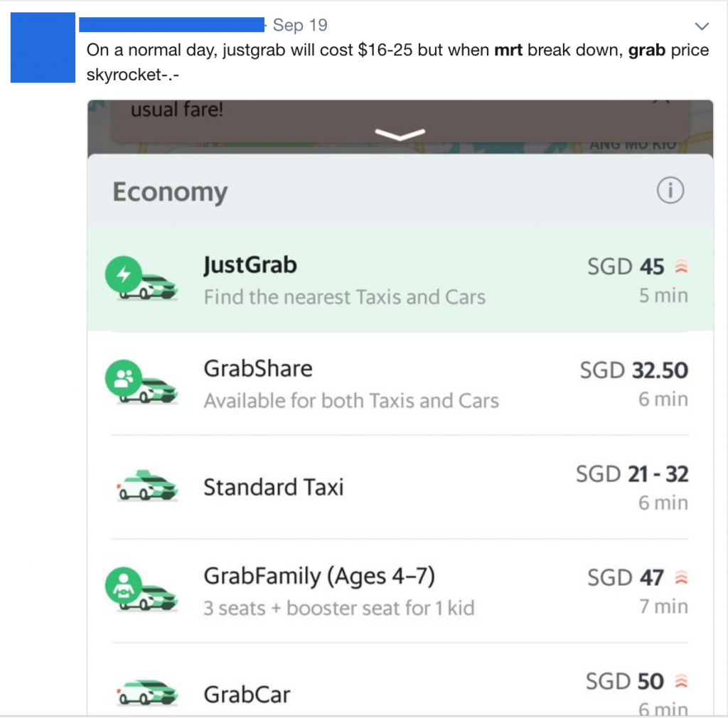
Task: Choose the Standard Taxi car icon
Action: tap(146, 486)
